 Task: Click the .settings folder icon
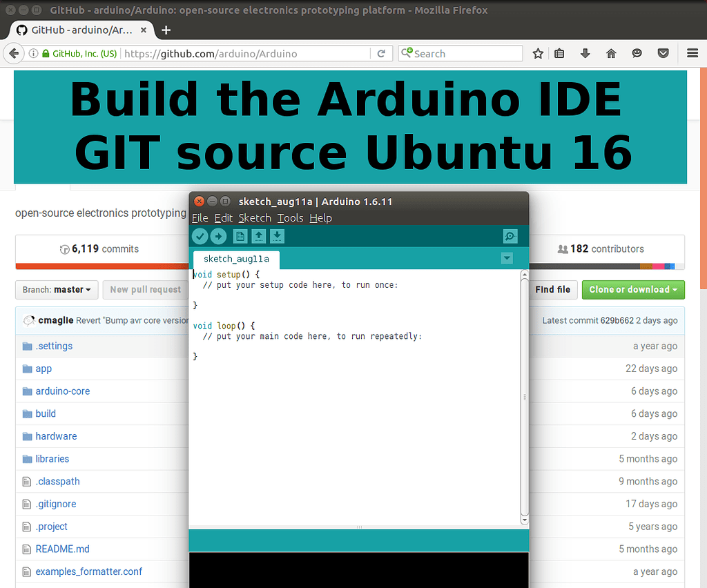[x=28, y=346]
